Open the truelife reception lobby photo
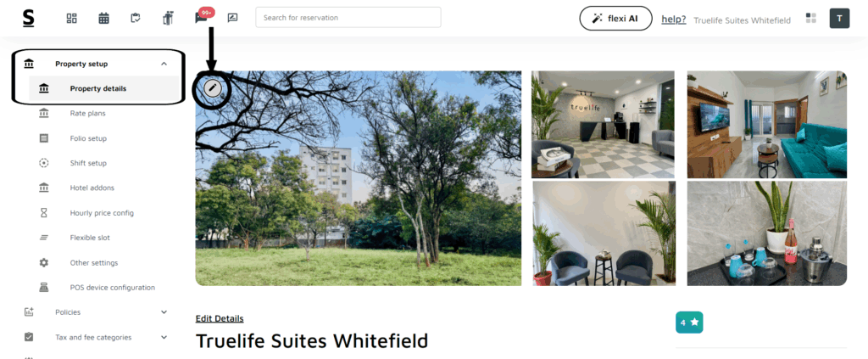Image resolution: width=868 pixels, height=359 pixels. 603,125
